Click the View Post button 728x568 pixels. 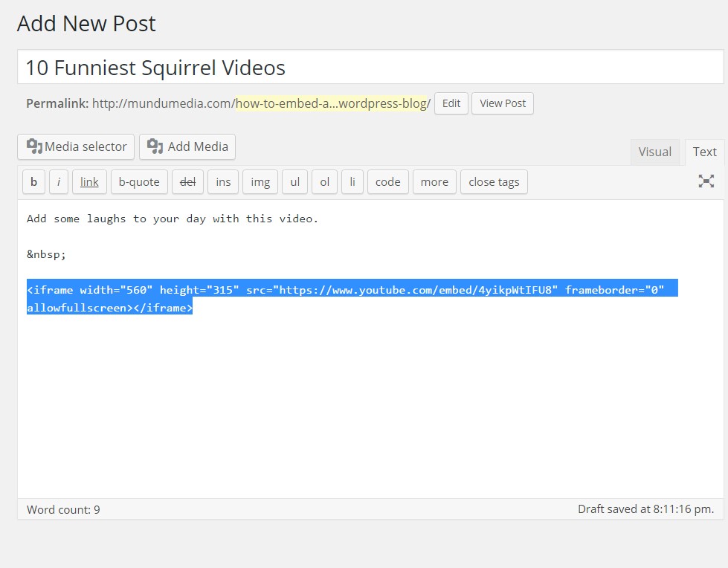click(x=503, y=103)
